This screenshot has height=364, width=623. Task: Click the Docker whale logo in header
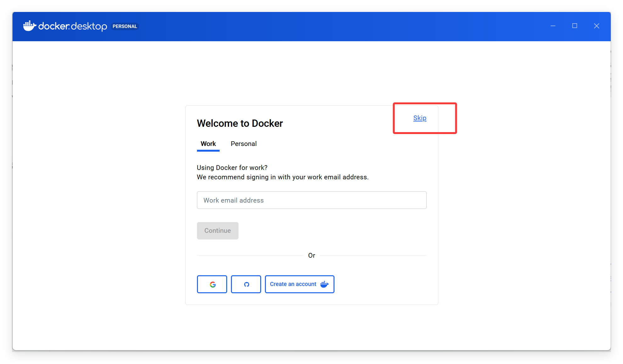click(30, 26)
